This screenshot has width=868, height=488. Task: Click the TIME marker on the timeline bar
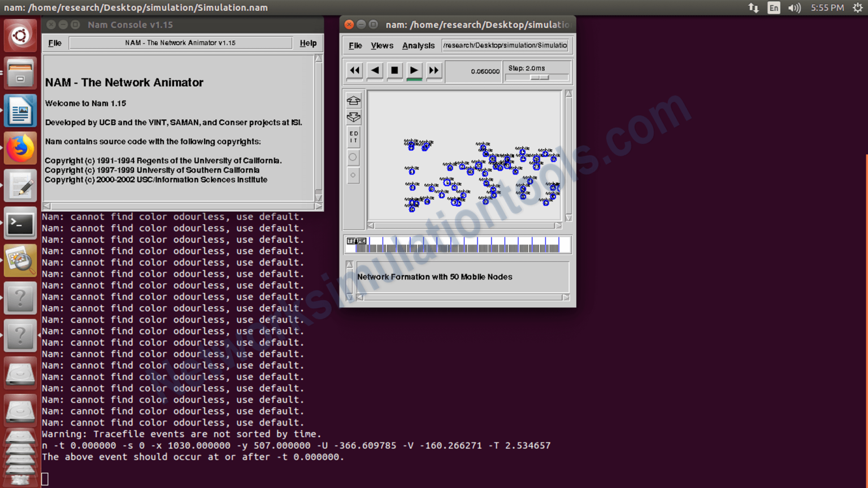pos(355,241)
